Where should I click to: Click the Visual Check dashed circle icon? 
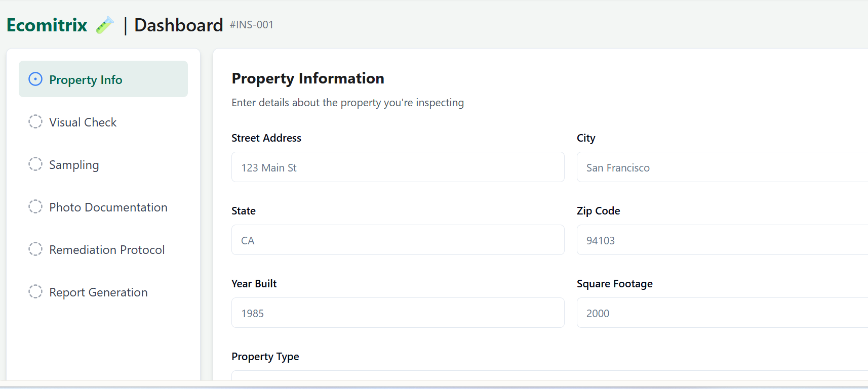click(35, 121)
